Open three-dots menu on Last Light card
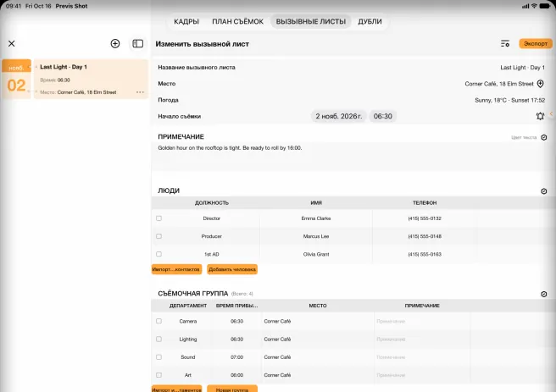Image resolution: width=556 pixels, height=392 pixels. (140, 92)
